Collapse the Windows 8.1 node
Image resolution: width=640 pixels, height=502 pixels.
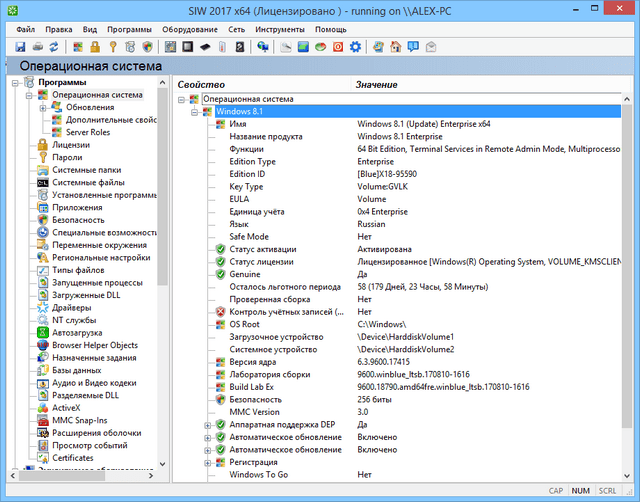point(195,111)
